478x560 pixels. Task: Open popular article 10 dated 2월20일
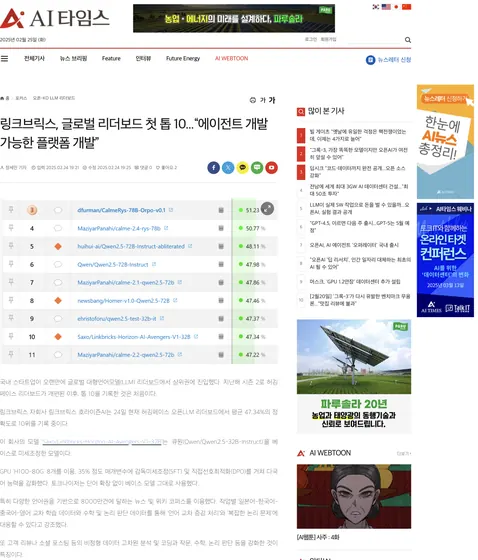tap(360, 300)
